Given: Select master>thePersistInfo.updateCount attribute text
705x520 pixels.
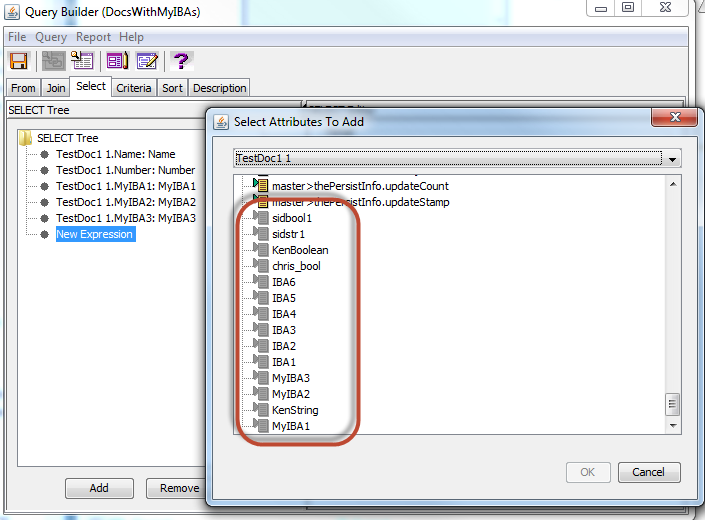Looking at the screenshot, I should click(360, 186).
